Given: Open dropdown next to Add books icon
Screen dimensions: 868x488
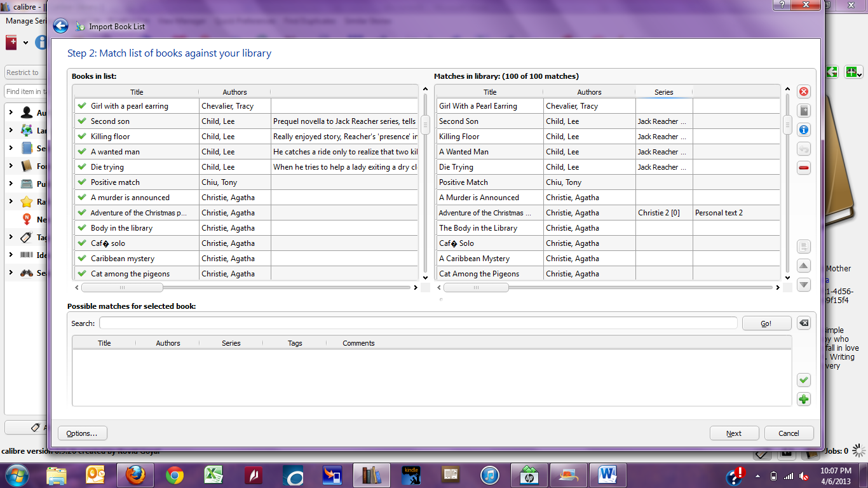Looking at the screenshot, I should click(x=26, y=43).
